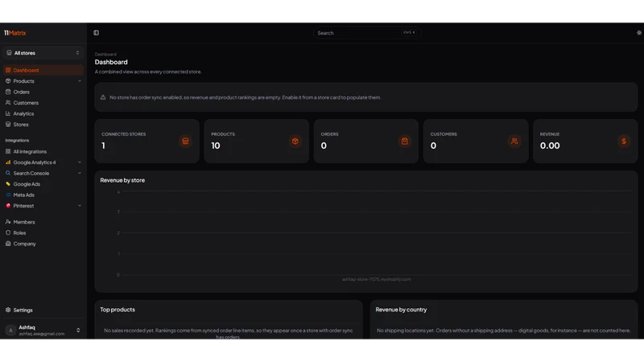
Task: Expand the Pinterest chevron
Action: point(80,206)
